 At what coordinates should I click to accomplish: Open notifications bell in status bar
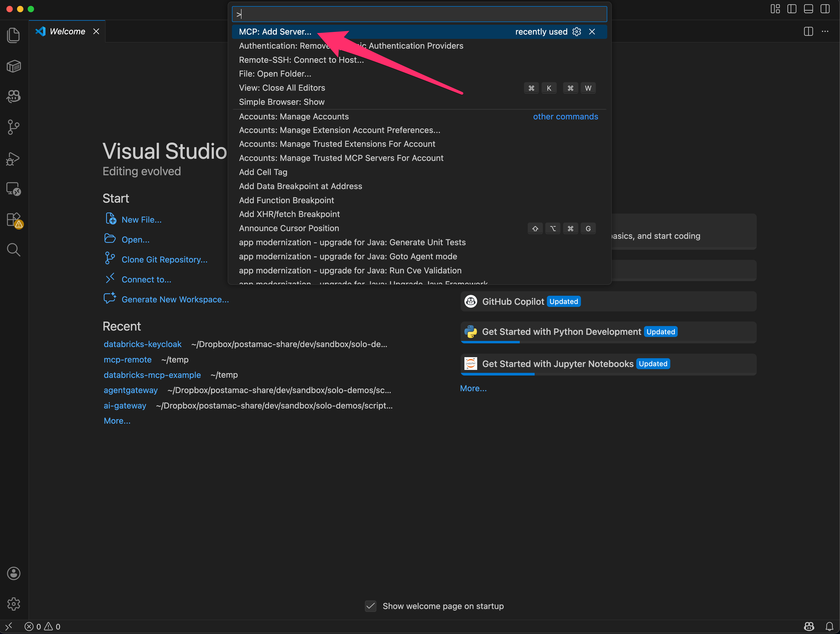[x=829, y=626]
